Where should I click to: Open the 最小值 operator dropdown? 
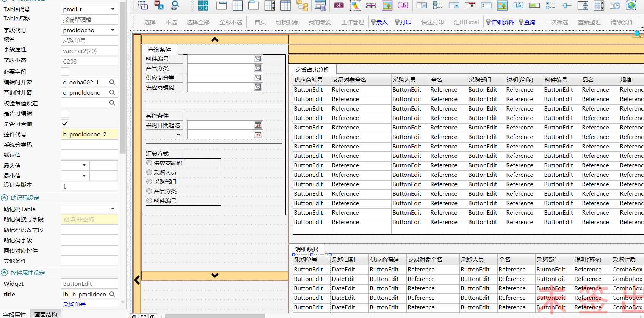84,176
